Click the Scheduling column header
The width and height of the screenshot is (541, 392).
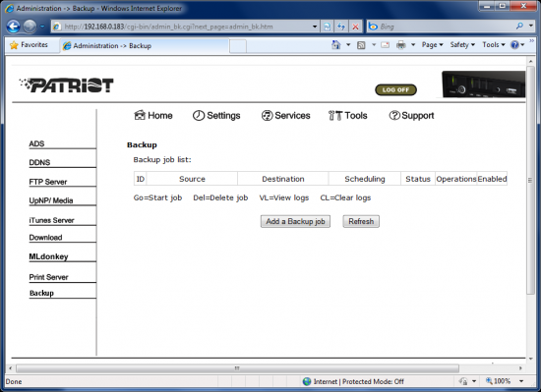[x=365, y=179]
